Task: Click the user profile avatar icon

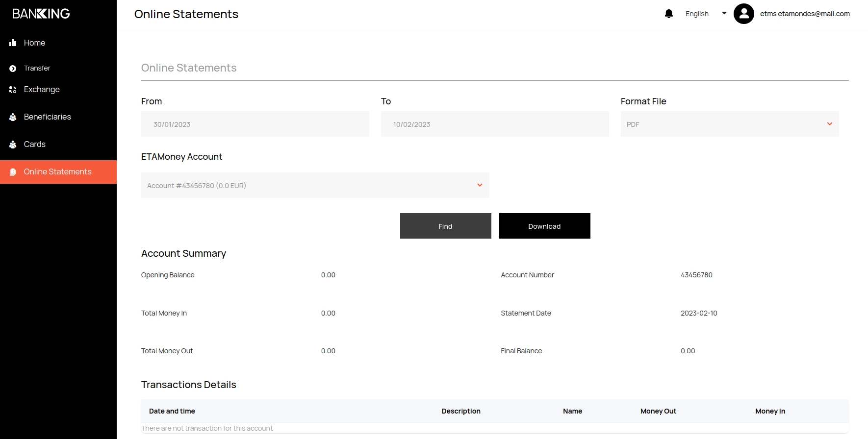Action: pos(744,14)
